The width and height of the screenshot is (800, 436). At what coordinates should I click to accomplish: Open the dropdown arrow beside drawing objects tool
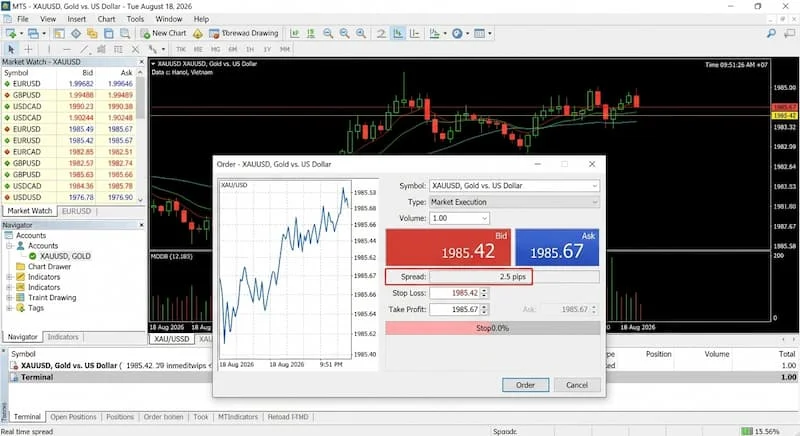click(163, 49)
